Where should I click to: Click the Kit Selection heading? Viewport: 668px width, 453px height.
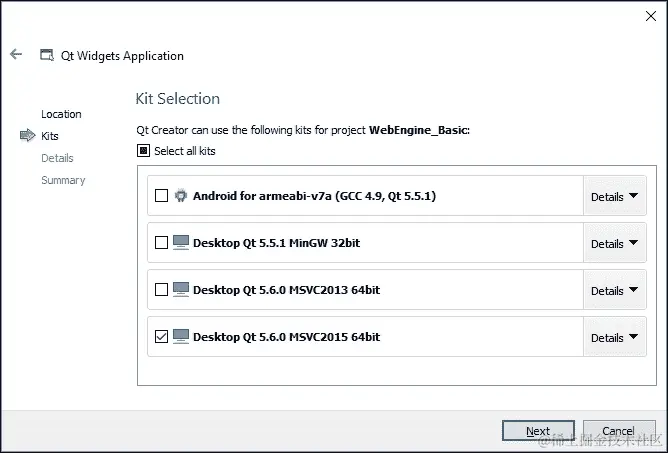(178, 98)
